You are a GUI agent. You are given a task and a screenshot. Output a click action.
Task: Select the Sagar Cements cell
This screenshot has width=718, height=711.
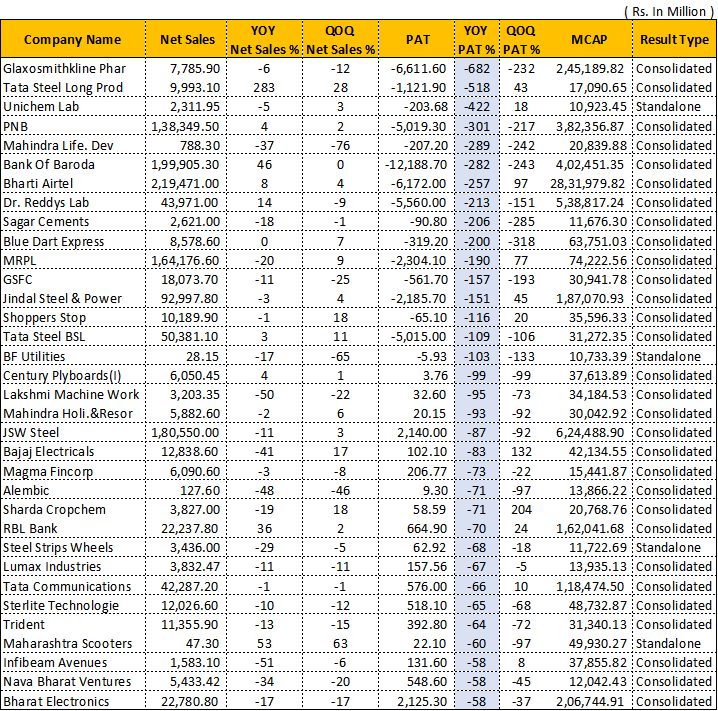click(x=46, y=222)
